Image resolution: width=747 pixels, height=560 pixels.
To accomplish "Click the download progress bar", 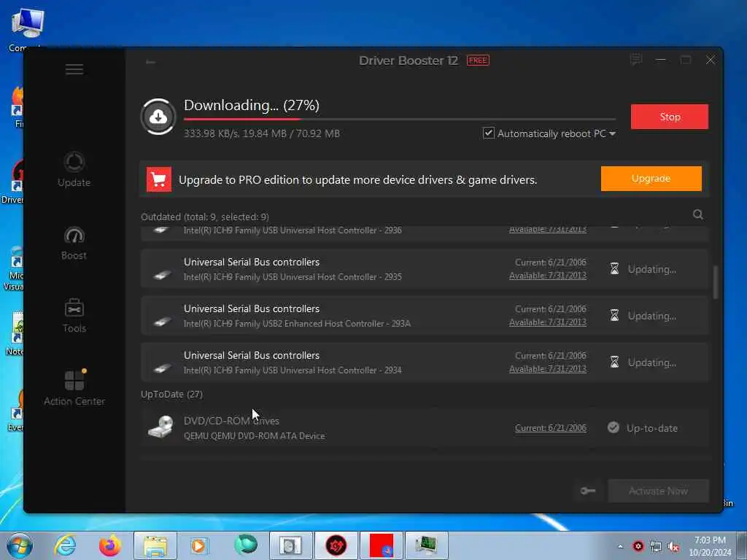I will click(x=400, y=119).
